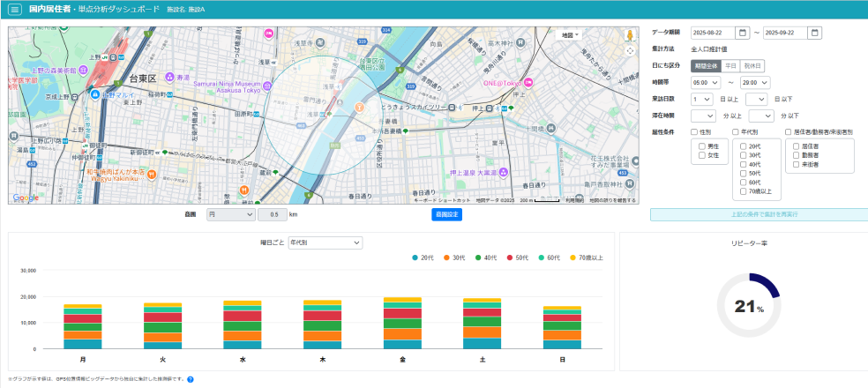
Task: Open the hamburger menu in header
Action: point(14,9)
